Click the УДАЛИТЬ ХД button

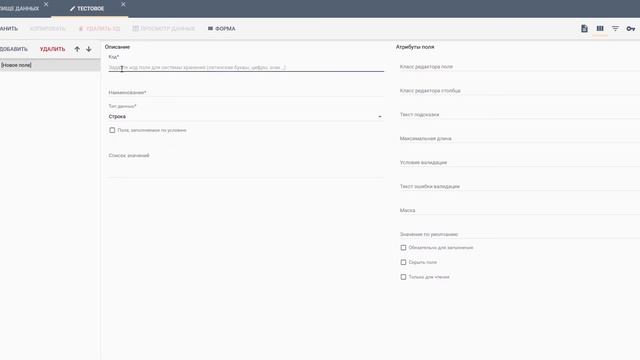pyautogui.click(x=99, y=29)
